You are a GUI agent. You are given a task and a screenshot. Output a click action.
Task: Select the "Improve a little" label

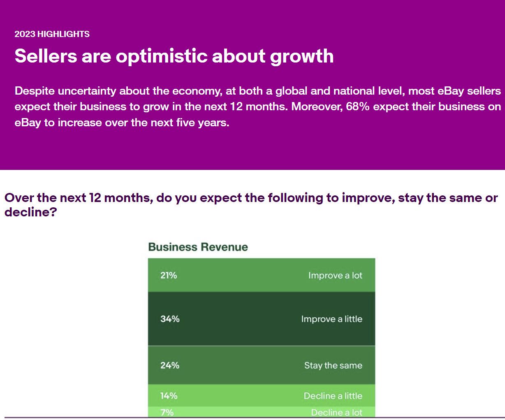pyautogui.click(x=331, y=319)
